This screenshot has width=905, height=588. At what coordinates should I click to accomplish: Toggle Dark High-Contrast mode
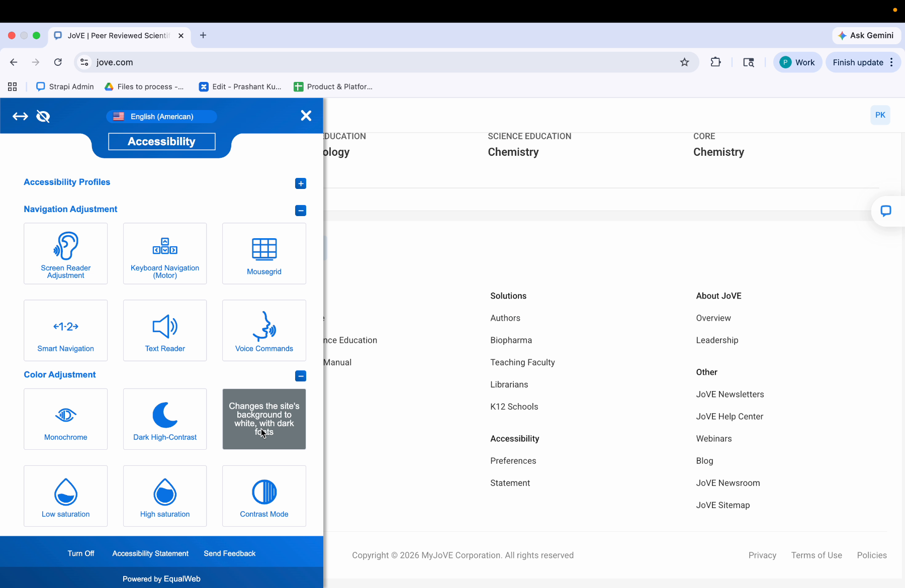point(165,419)
